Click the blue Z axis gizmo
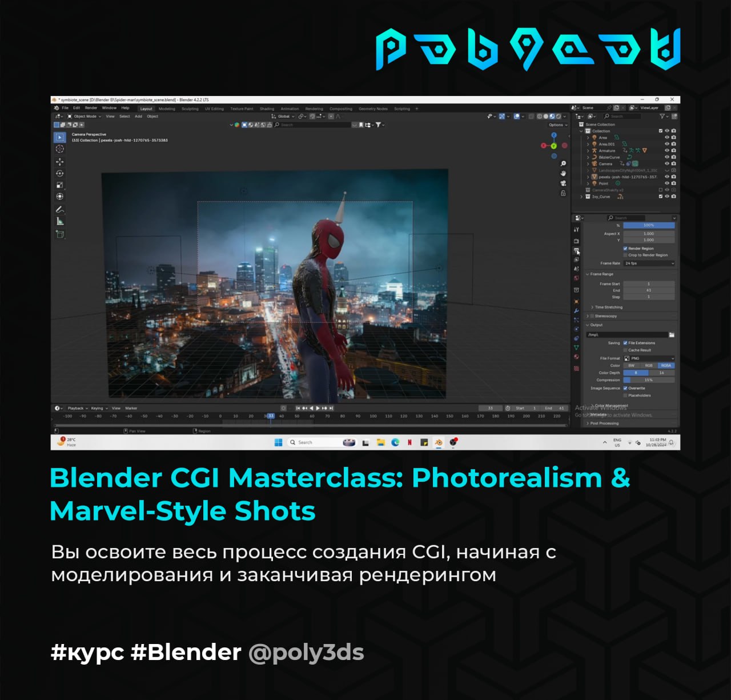Screen dimensions: 731x700 (x=553, y=135)
